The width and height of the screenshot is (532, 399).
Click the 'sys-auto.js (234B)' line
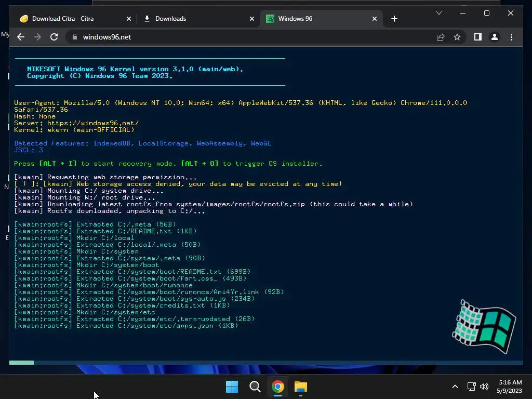135,299
